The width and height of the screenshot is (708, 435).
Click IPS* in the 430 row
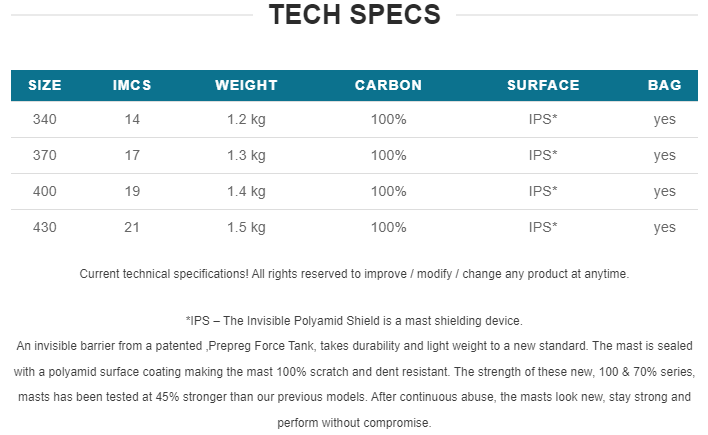click(x=543, y=227)
